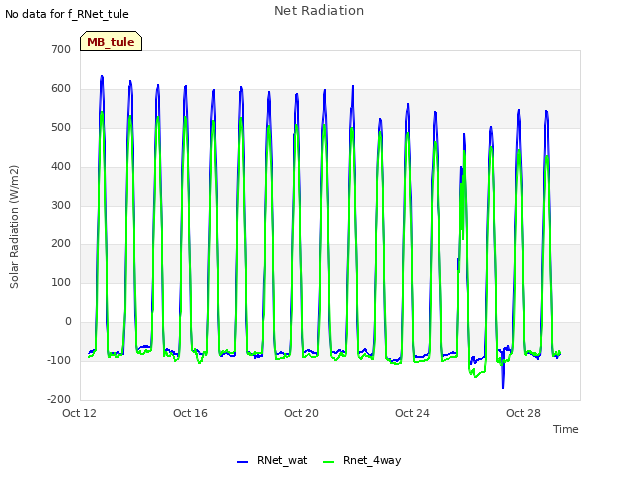Click the blue RNet_wat legend swatch
This screenshot has width=640, height=480.
tap(242, 462)
